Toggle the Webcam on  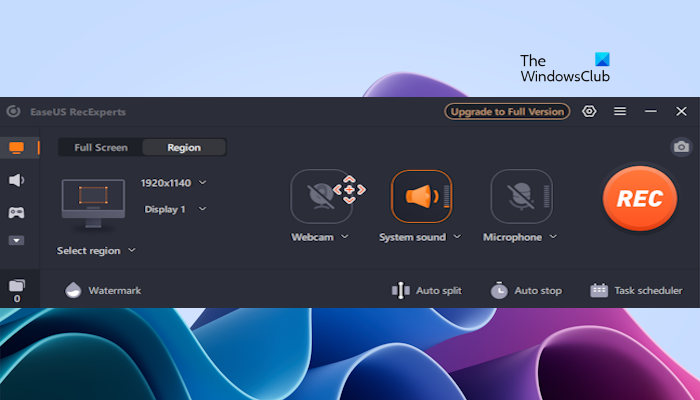tap(321, 196)
